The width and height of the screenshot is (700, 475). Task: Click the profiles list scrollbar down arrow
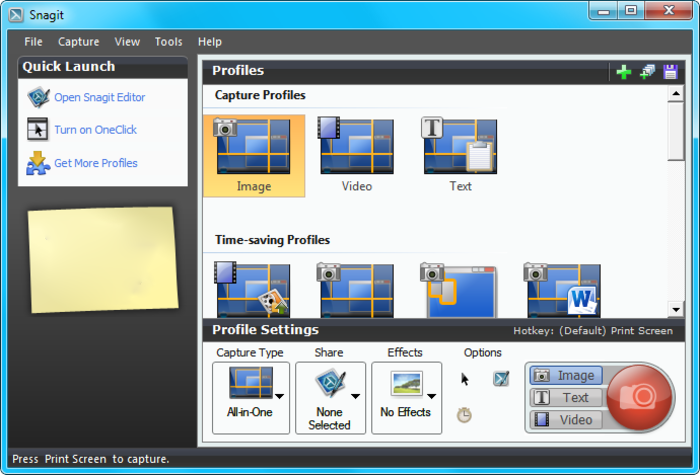[677, 309]
